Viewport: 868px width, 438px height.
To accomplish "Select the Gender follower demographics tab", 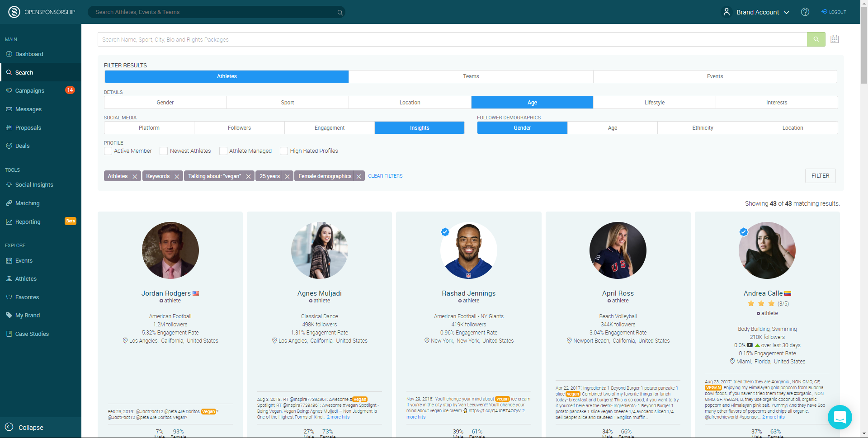I will (522, 128).
